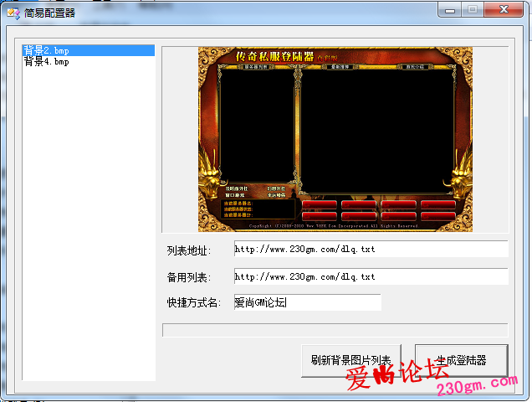Close the 简易配置器 window

(x=504, y=9)
